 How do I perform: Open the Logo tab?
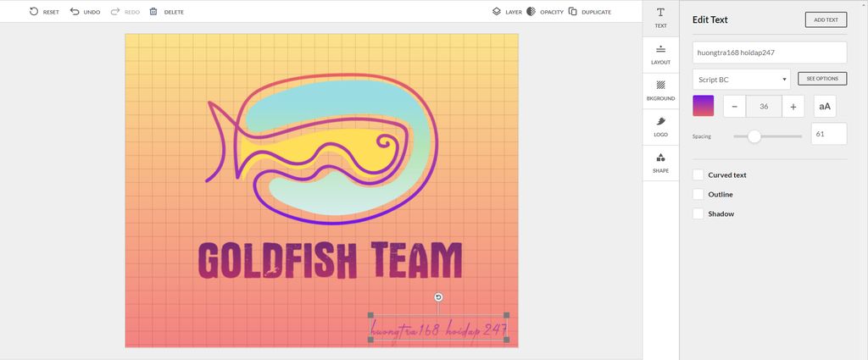coord(661,127)
